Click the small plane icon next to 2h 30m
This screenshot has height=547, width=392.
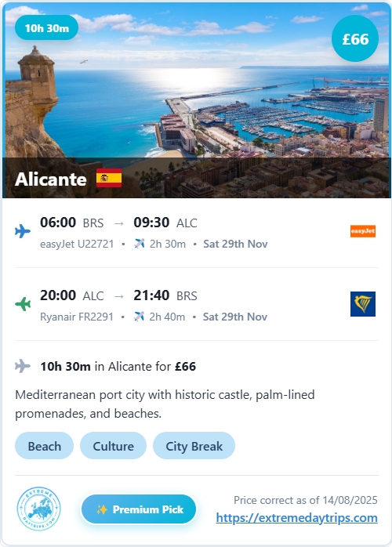click(x=139, y=244)
